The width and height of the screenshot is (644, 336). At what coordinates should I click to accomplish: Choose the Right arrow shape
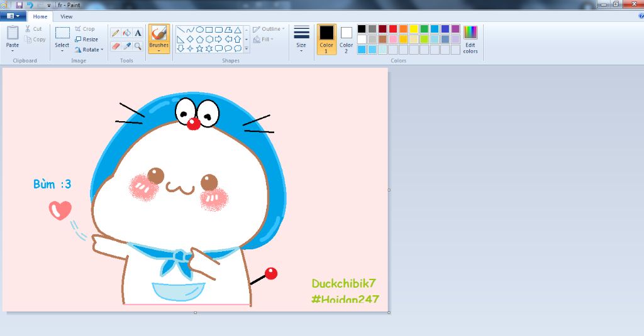point(218,39)
